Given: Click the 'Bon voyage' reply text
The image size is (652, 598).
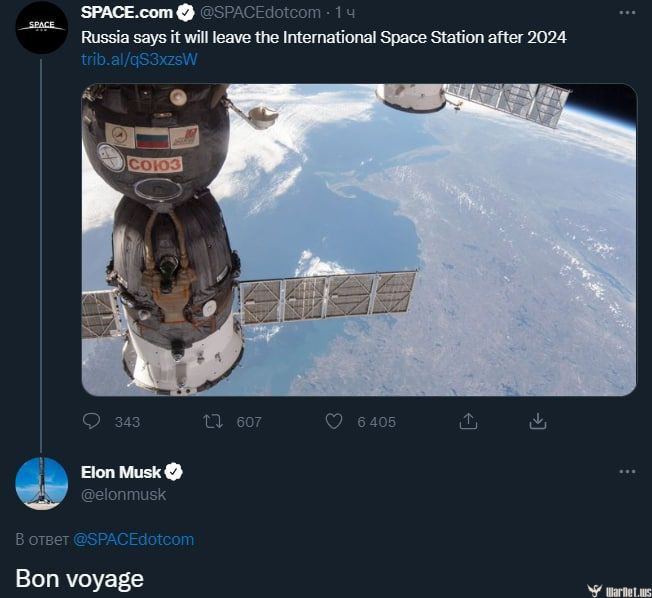Looking at the screenshot, I should pos(79,578).
